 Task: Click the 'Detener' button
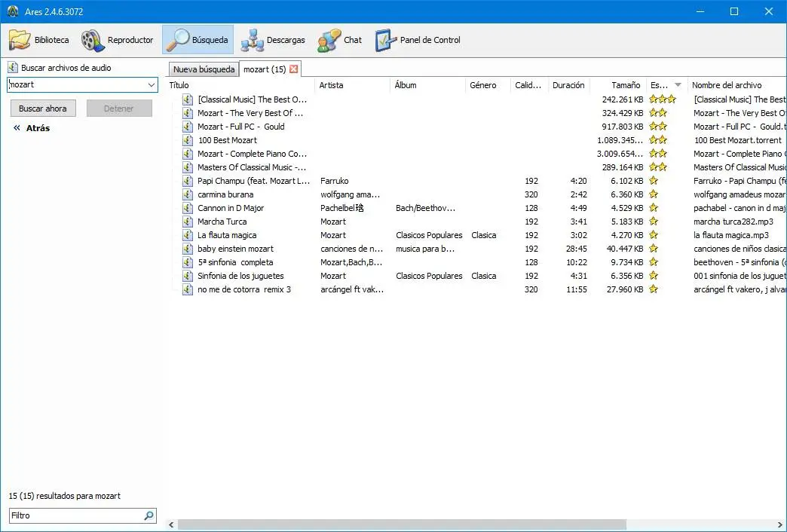pyautogui.click(x=119, y=109)
